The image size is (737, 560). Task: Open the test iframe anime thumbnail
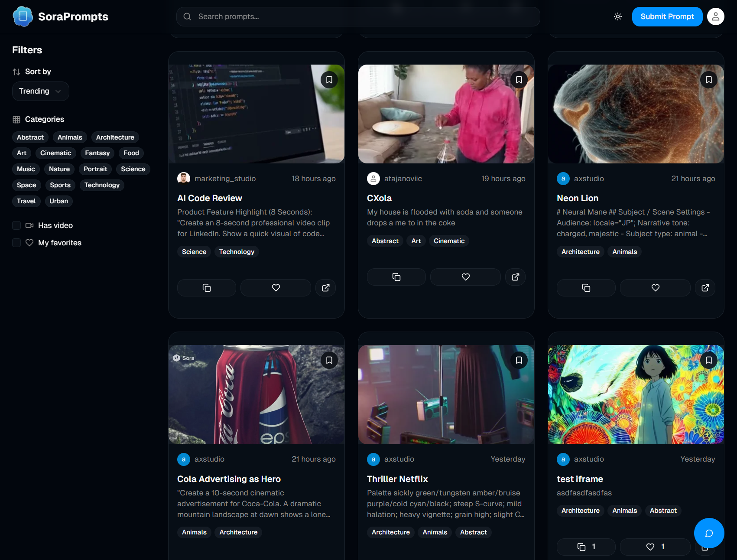click(636, 394)
